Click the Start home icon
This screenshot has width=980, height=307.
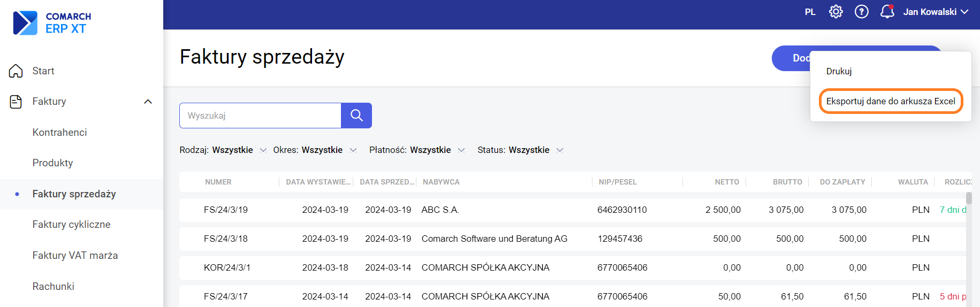(16, 71)
